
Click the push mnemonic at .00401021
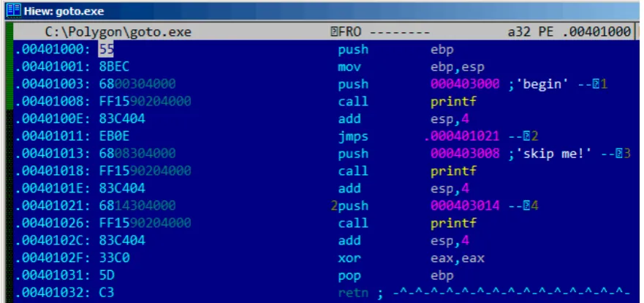353,206
